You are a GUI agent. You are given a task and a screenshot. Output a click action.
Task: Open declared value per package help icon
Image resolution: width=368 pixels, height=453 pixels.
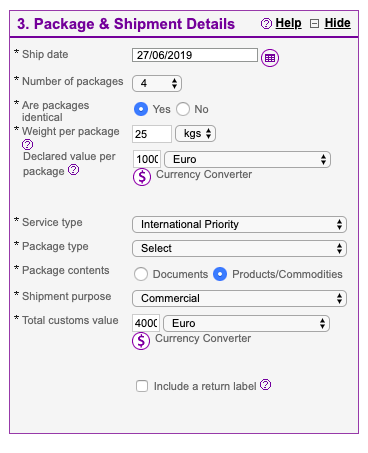pos(73,170)
